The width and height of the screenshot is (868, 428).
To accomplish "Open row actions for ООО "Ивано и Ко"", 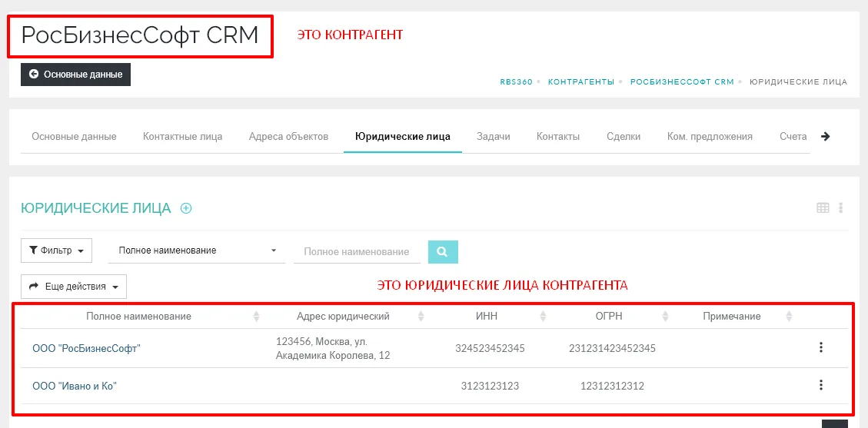I will tap(821, 385).
